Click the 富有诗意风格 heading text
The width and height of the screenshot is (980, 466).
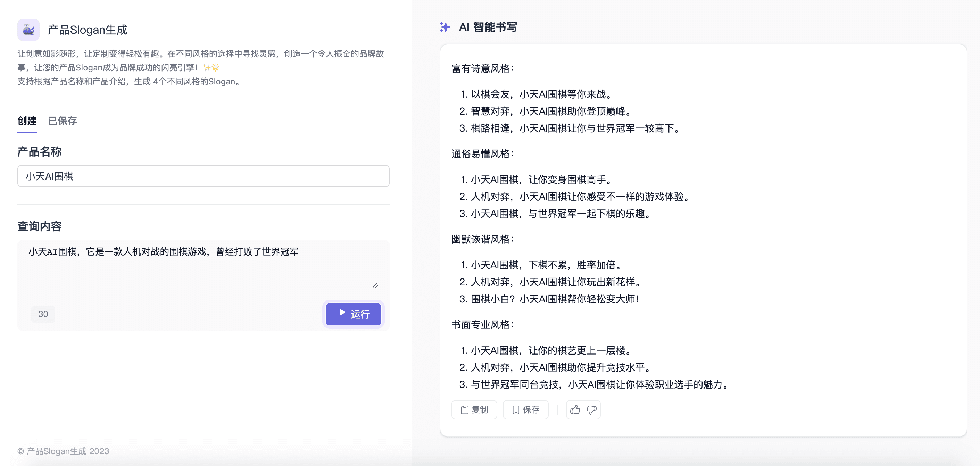pos(482,68)
